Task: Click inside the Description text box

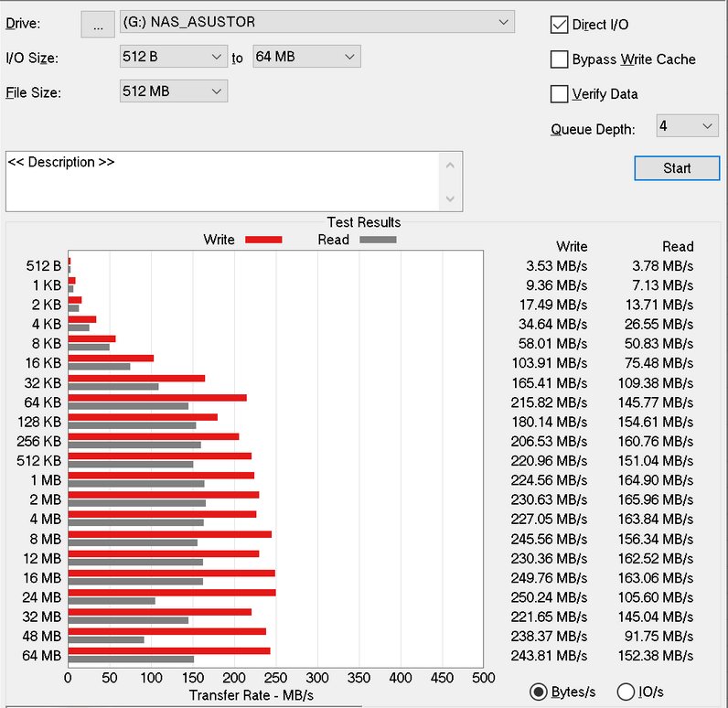Action: 223,181
